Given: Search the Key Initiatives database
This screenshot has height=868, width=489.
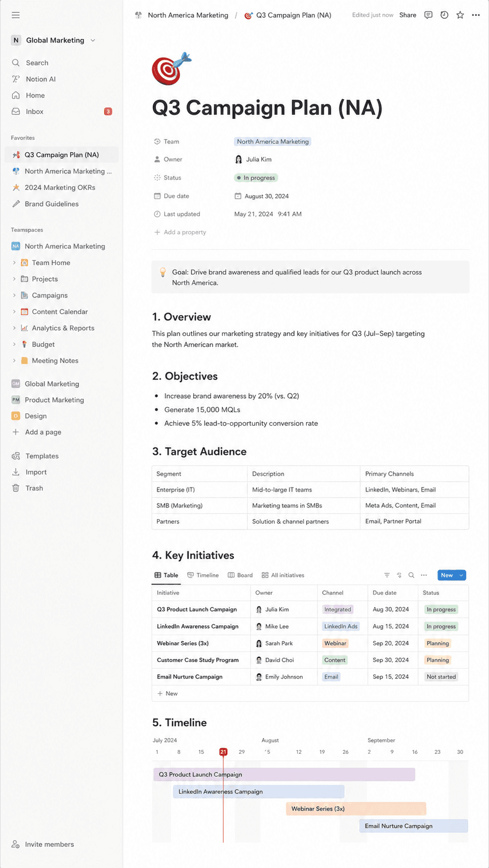Looking at the screenshot, I should (x=411, y=575).
